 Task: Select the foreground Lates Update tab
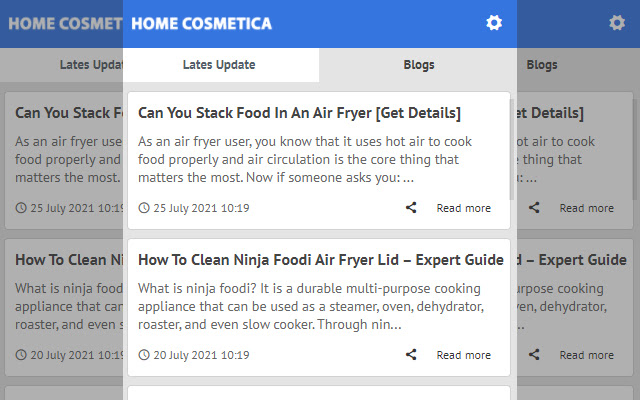[221, 65]
